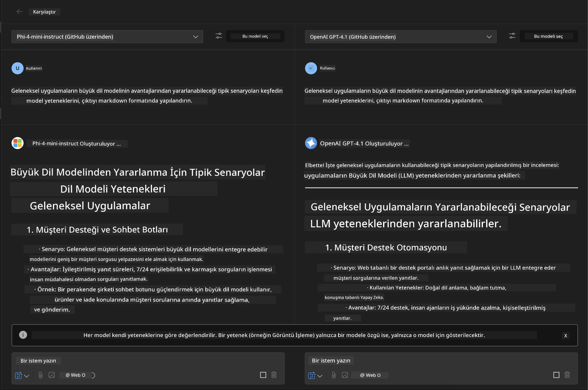
Task: Click 'LLM yeteneklerinden yararlanabilirler.' heading
Action: click(x=406, y=224)
